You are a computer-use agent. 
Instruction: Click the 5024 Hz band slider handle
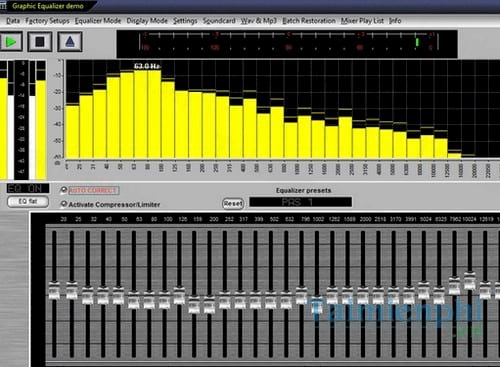point(424,291)
